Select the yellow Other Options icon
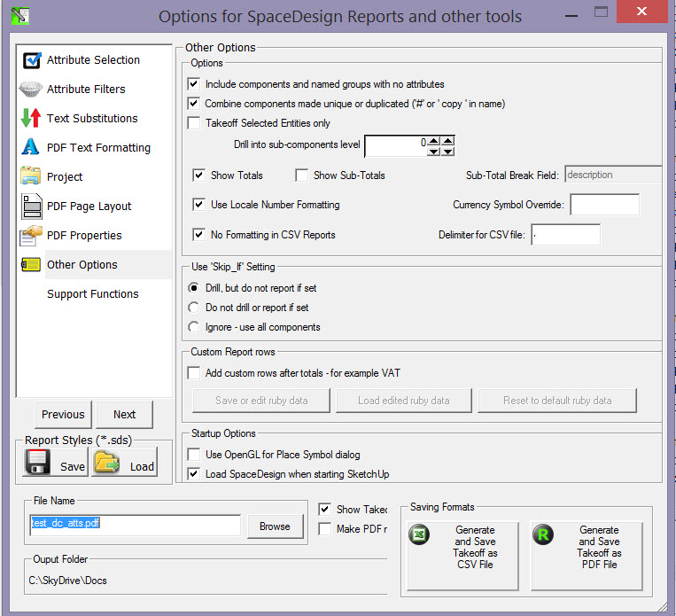This screenshot has width=676, height=616. click(31, 264)
